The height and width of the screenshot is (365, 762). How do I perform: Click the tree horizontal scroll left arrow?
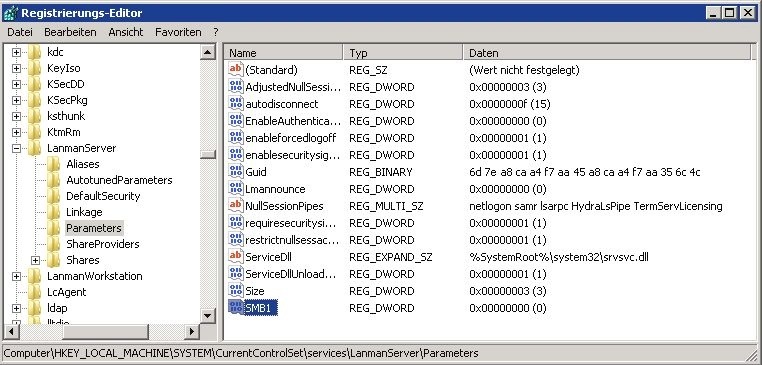[x=11, y=332]
